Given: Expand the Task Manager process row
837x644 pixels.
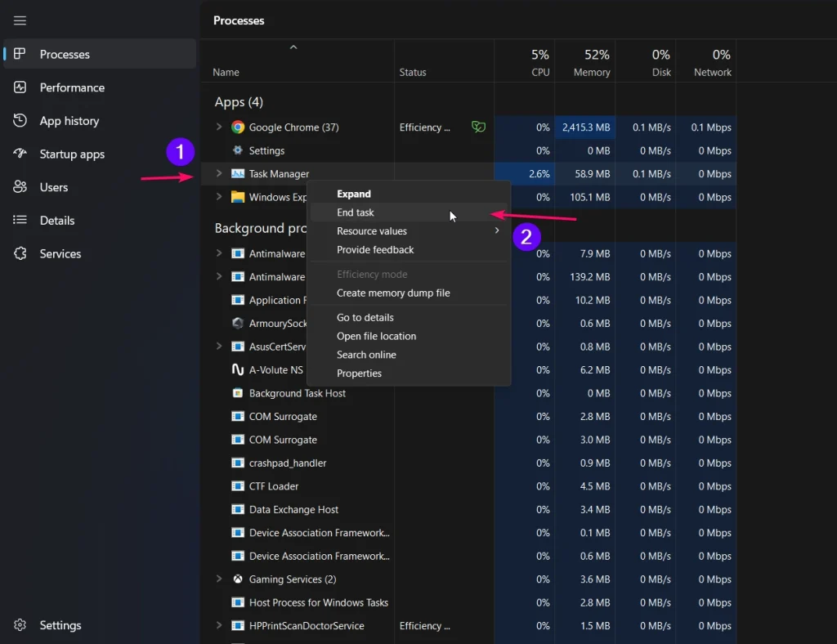Looking at the screenshot, I should point(219,173).
